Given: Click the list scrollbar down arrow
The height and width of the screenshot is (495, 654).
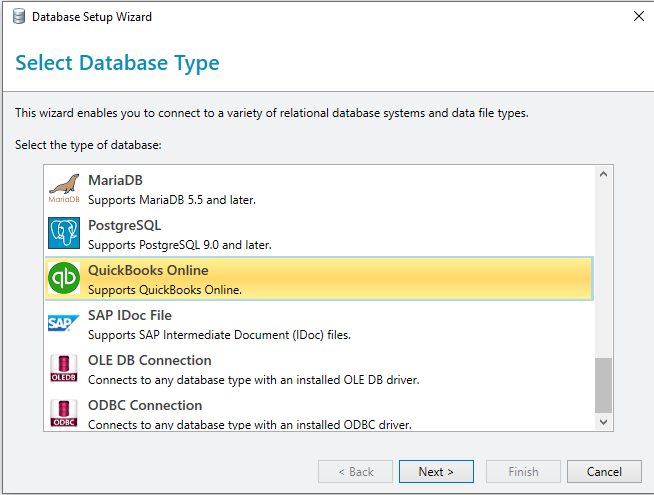Looking at the screenshot, I should 603,422.
